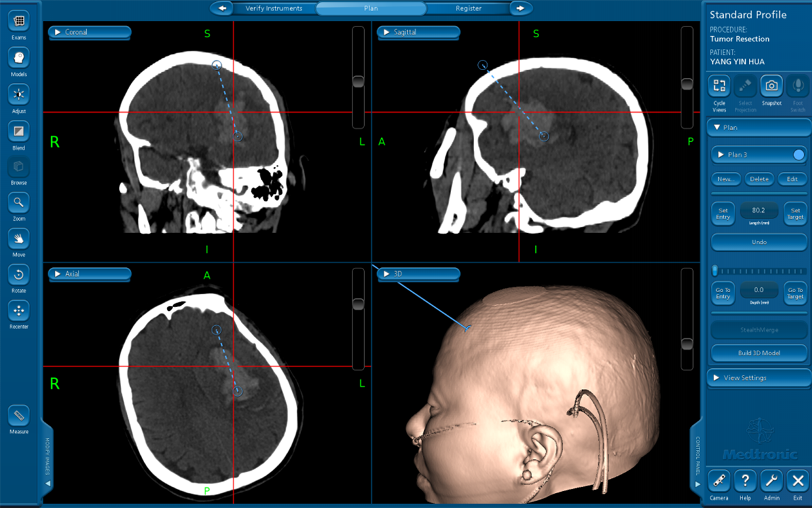
Task: Click the Tumor Resection procedure text
Action: coord(739,39)
